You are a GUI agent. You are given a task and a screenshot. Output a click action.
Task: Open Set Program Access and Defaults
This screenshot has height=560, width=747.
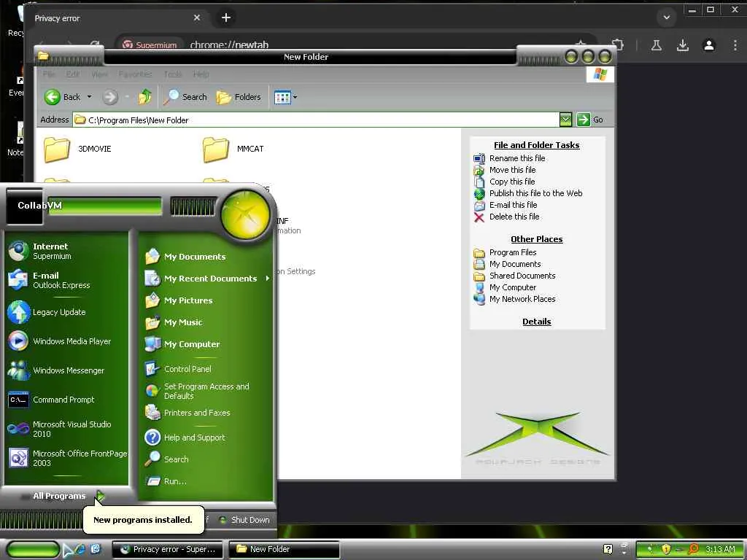[207, 391]
